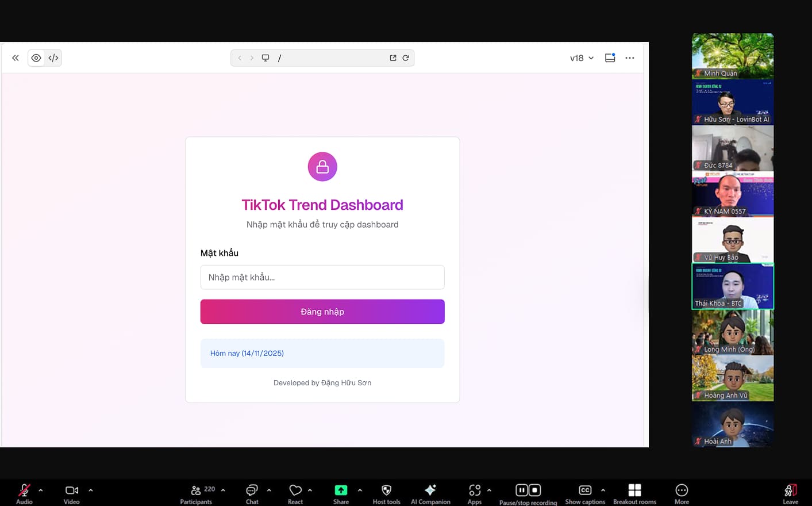Select Thái Khoa - BTC video thumbnail
This screenshot has height=506, width=812.
tap(733, 286)
